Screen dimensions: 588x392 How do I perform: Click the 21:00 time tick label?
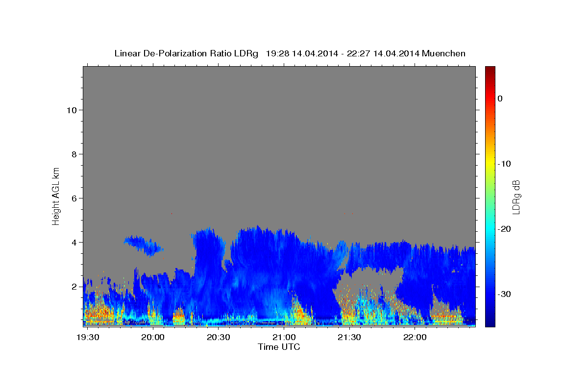click(x=284, y=338)
